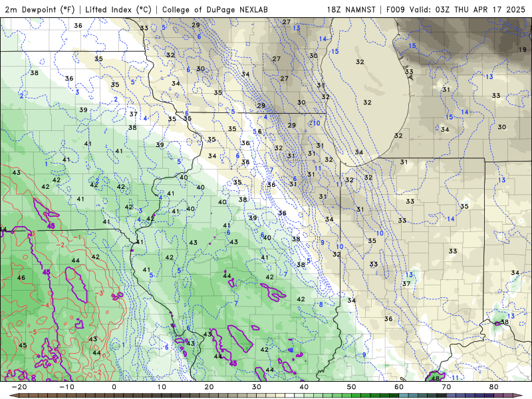The image size is (532, 399).
Task: Click the "Valid: 03Z THU APR 17 2025" text
Action: (467, 9)
